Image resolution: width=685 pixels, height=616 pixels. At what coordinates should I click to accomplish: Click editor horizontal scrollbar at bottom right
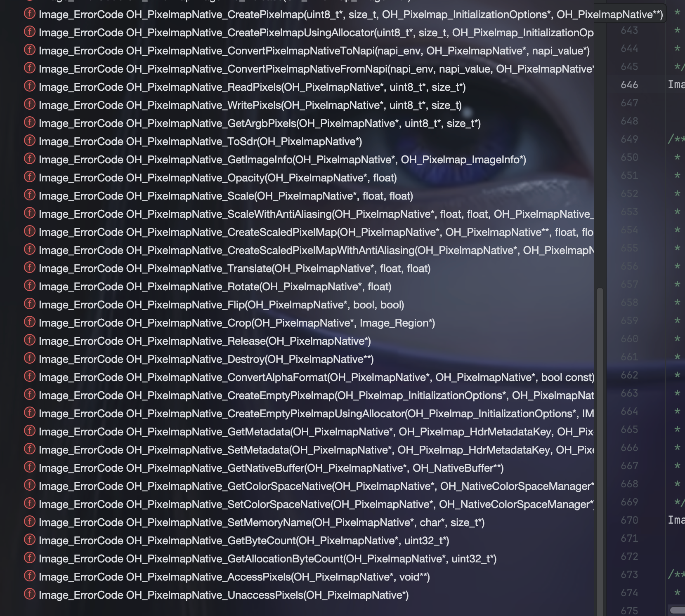coord(677,610)
